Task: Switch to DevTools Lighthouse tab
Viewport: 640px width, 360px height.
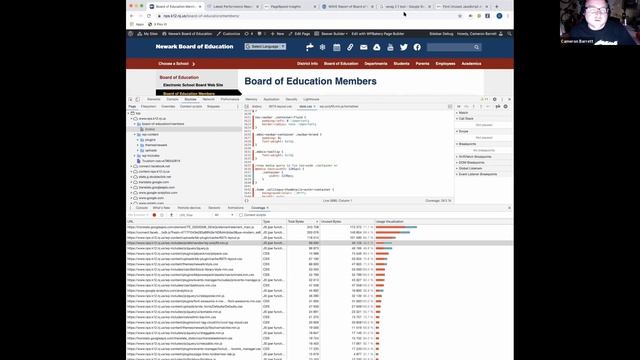Action: (311, 99)
